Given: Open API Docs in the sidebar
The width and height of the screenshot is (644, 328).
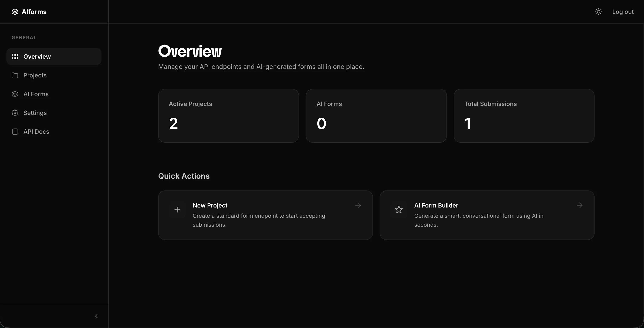Looking at the screenshot, I should 54,132.
